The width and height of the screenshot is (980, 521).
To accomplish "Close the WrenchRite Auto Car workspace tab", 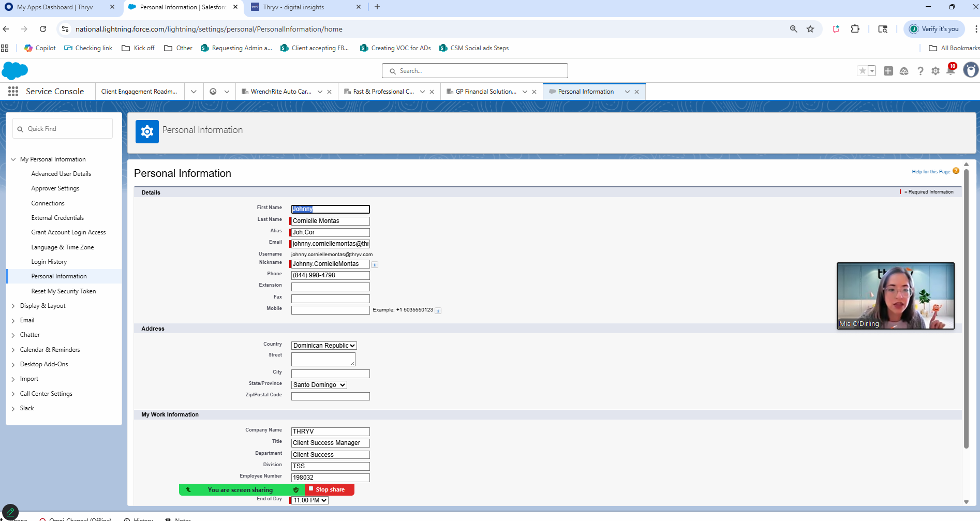I will pyautogui.click(x=330, y=92).
